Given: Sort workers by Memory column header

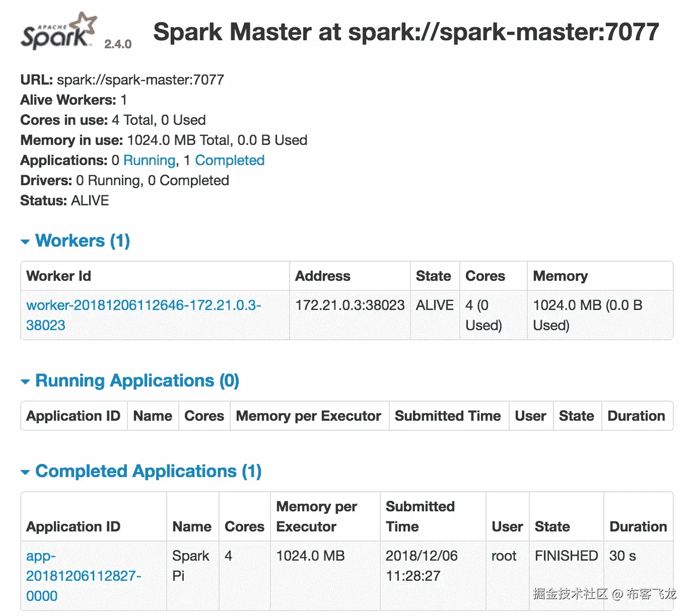Looking at the screenshot, I should pyautogui.click(x=561, y=276).
